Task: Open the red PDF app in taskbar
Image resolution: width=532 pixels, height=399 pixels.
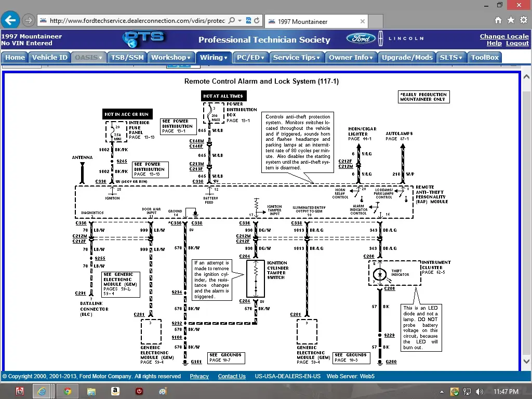Action: coord(20,391)
